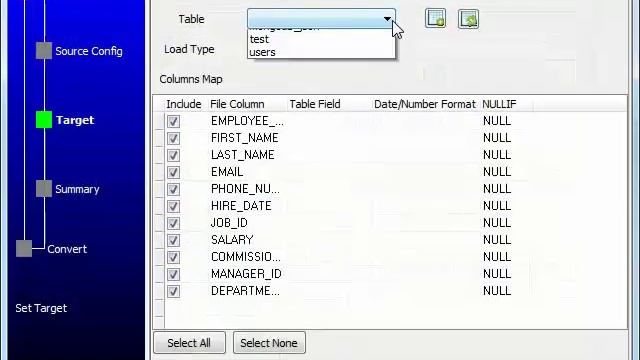Click the NULLIF column header

(x=499, y=104)
